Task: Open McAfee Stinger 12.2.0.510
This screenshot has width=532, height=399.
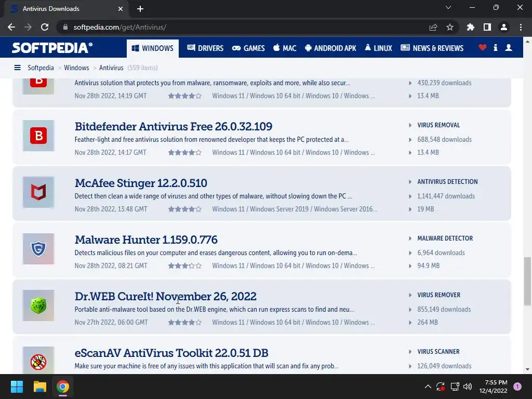Action: pos(141,183)
